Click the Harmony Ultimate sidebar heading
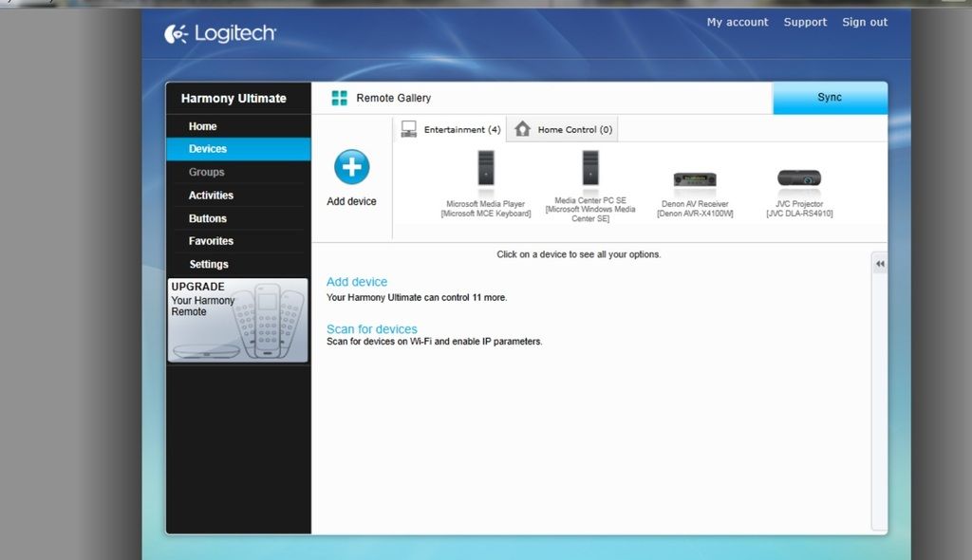Screen dimensions: 972x560 coord(234,98)
